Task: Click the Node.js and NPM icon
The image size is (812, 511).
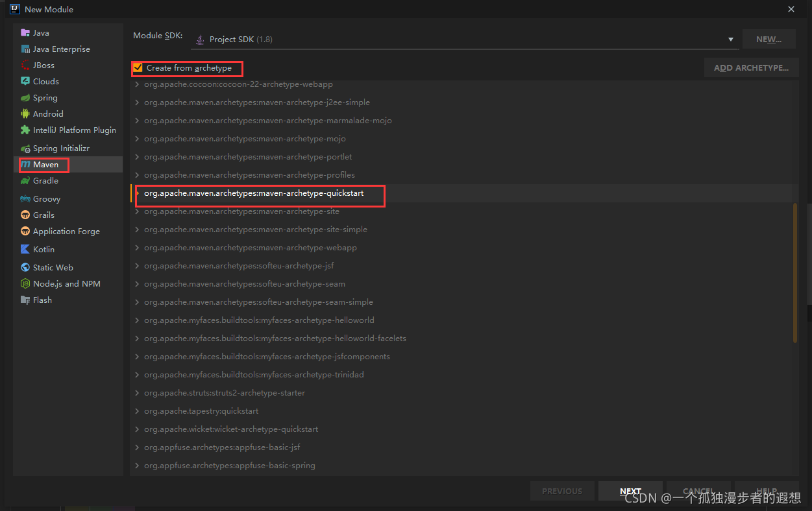Action: point(25,283)
